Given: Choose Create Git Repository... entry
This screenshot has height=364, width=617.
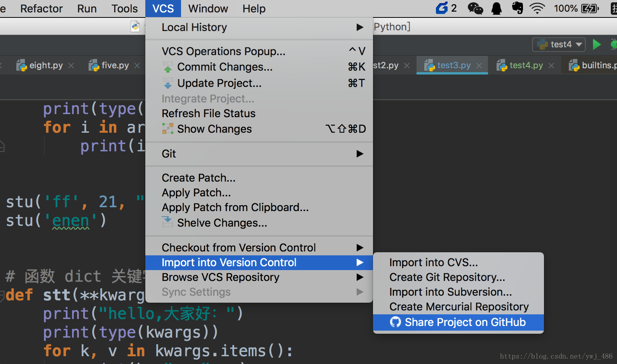Looking at the screenshot, I should click(447, 277).
